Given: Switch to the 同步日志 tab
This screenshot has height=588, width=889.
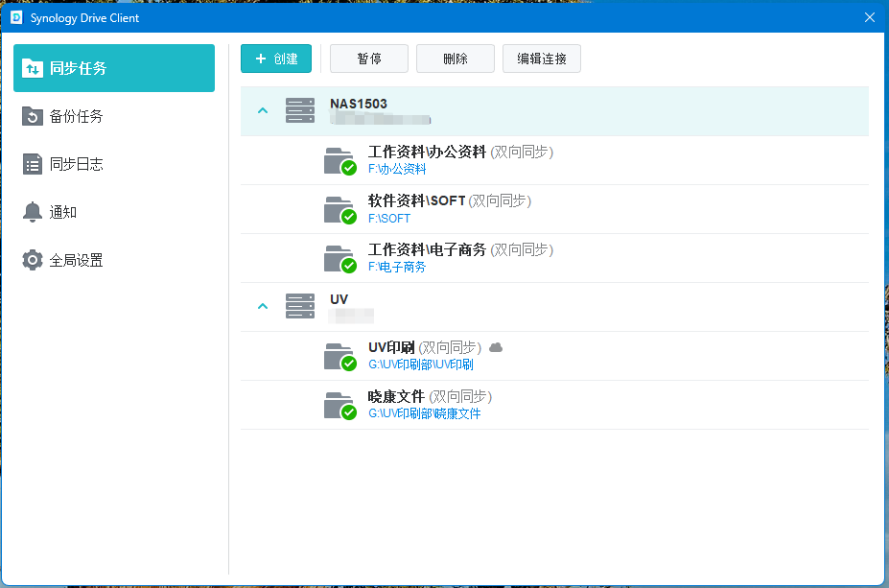Looking at the screenshot, I should coord(76,164).
